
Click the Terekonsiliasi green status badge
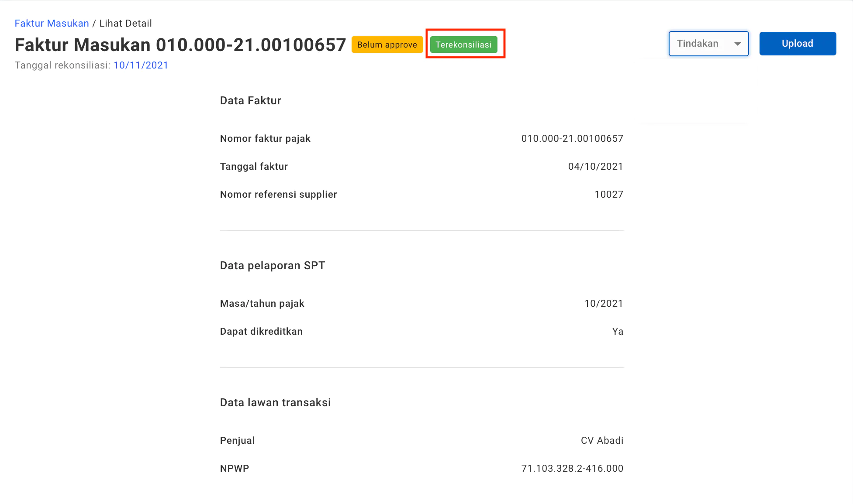[x=463, y=45]
